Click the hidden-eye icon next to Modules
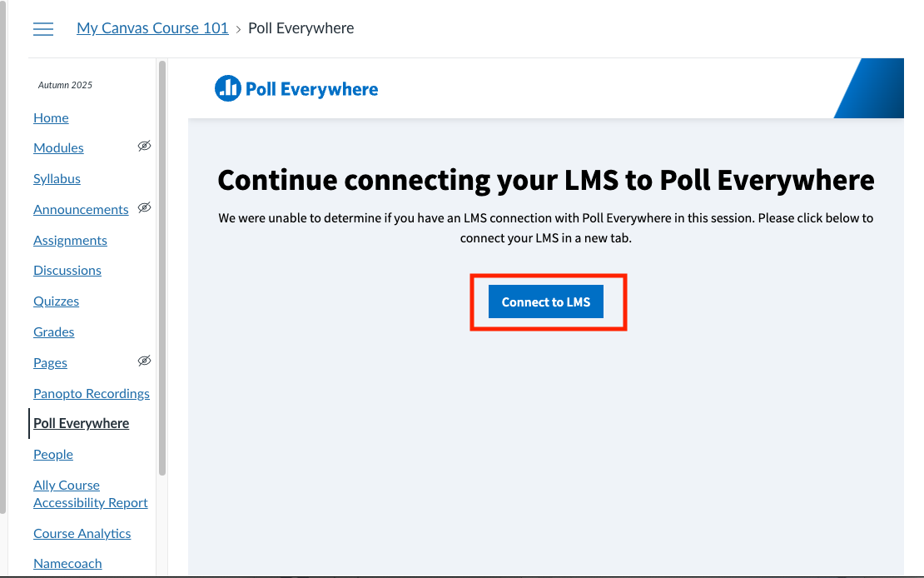This screenshot has height=578, width=924. coord(144,146)
